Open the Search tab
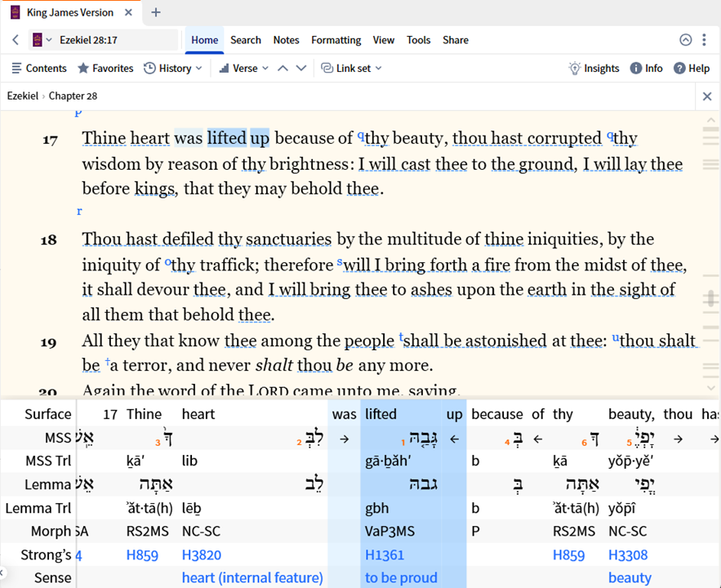Image resolution: width=721 pixels, height=588 pixels. [x=246, y=40]
